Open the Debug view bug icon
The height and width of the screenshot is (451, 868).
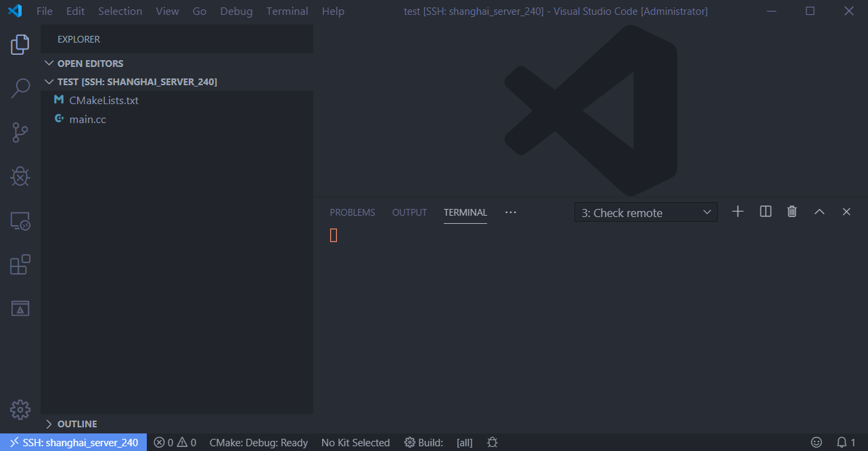coord(20,176)
